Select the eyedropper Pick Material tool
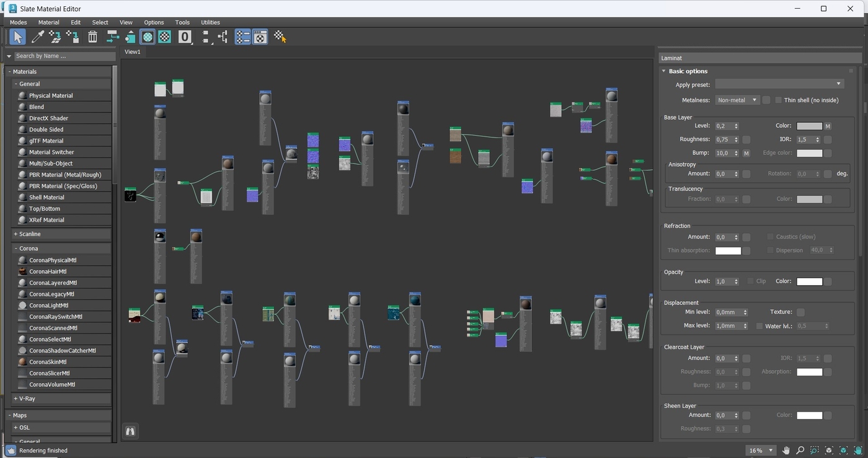 [x=37, y=37]
